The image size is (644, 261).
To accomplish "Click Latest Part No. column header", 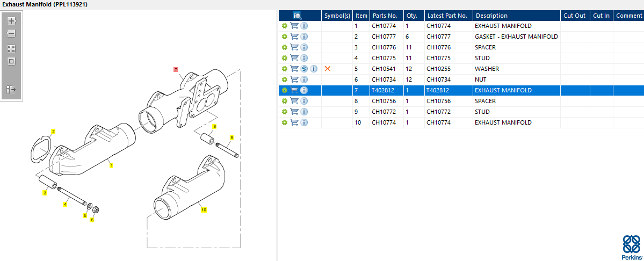I will [x=449, y=16].
